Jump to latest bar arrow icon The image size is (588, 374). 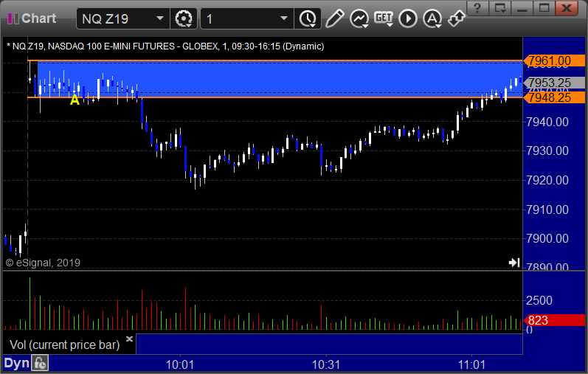pyautogui.click(x=514, y=263)
